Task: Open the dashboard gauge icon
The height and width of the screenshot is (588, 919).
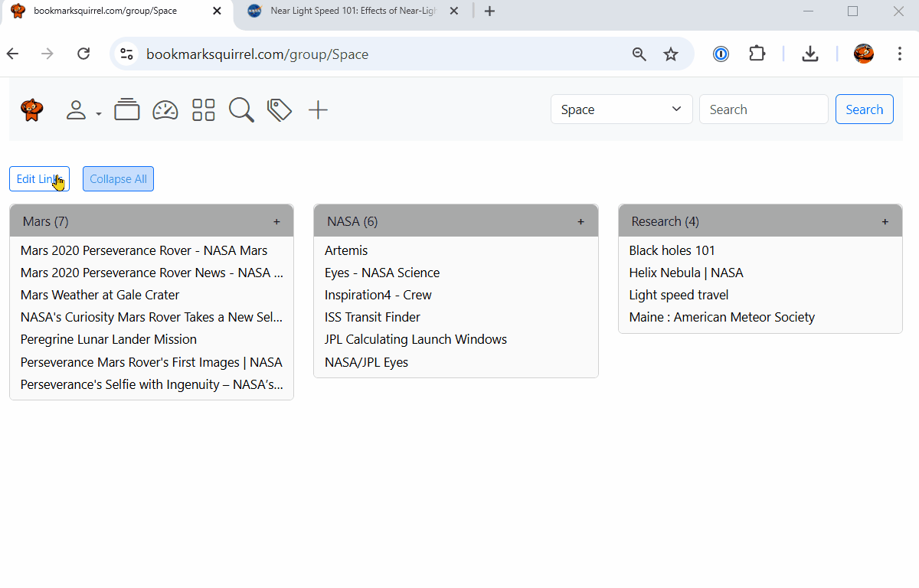Action: point(165,110)
